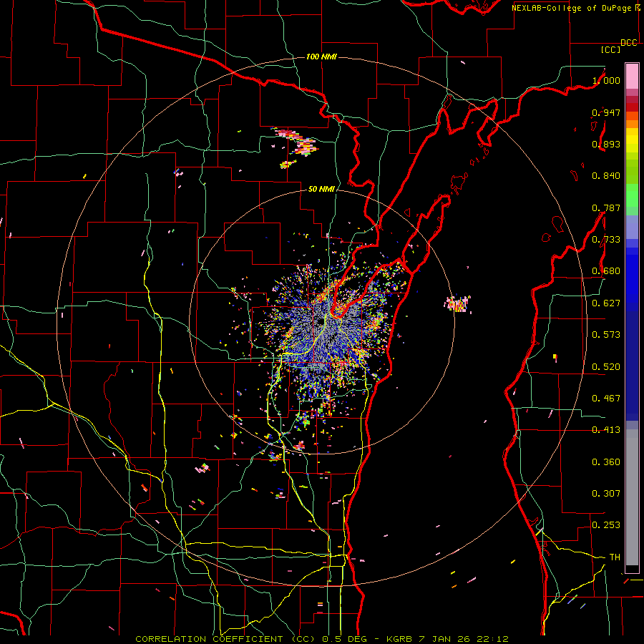Viewport: 644px width, 644px height.
Task: Click the [CC] legend label
Action: click(610, 49)
